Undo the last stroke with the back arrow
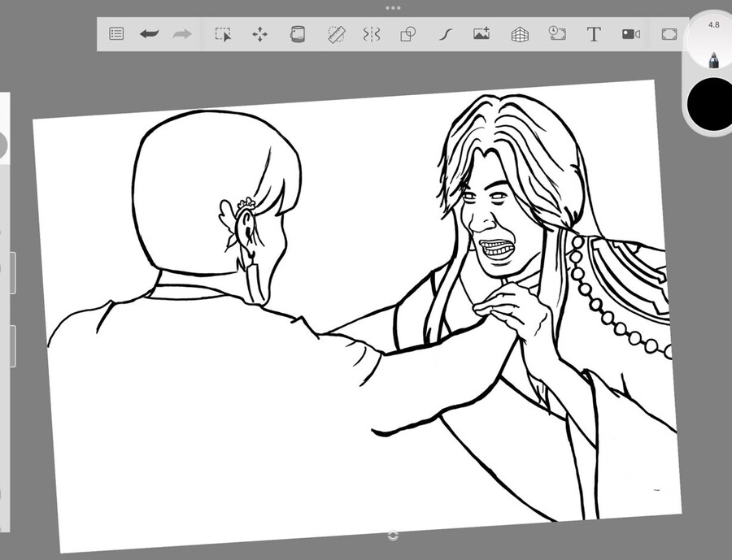 (x=149, y=34)
